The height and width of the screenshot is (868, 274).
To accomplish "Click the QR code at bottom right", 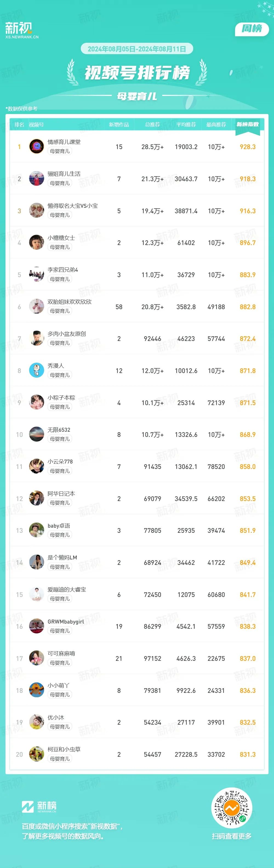I will 232,808.
